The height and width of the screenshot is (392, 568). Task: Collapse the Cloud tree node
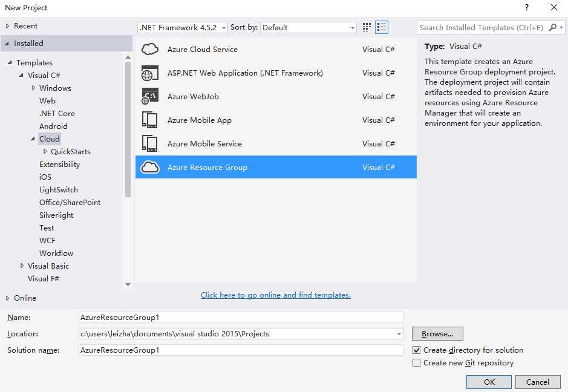pos(33,139)
